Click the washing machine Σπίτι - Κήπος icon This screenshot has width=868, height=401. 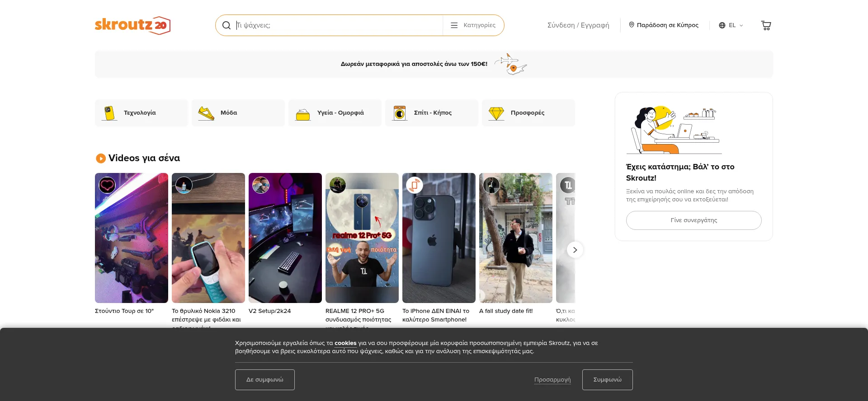pos(400,113)
